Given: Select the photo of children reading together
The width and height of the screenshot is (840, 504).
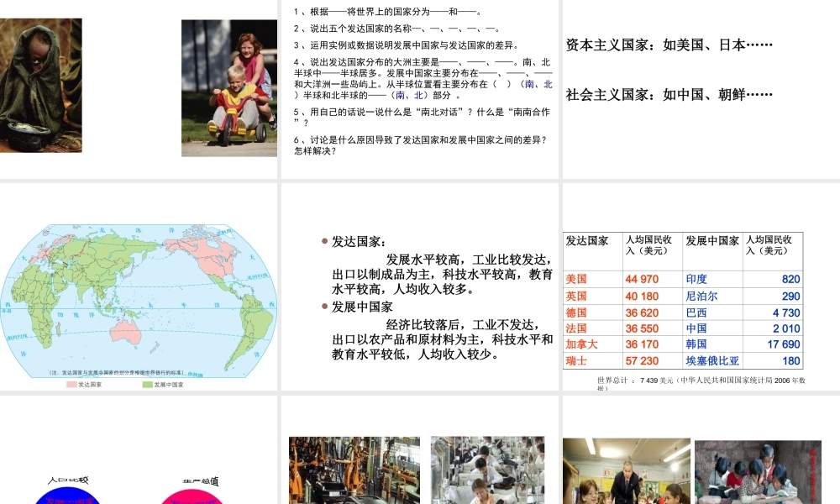Looking at the screenshot, I should point(758,472).
